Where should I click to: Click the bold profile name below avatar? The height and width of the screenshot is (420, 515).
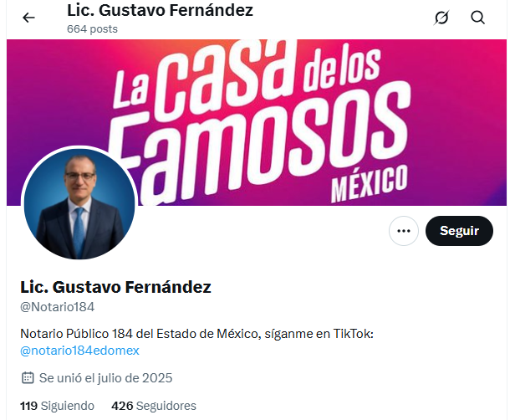tap(115, 287)
